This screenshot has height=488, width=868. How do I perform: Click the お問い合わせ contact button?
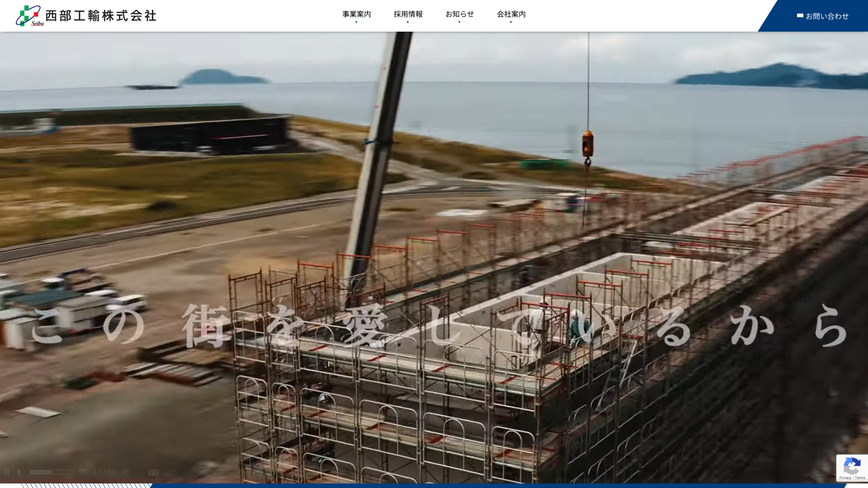[823, 15]
